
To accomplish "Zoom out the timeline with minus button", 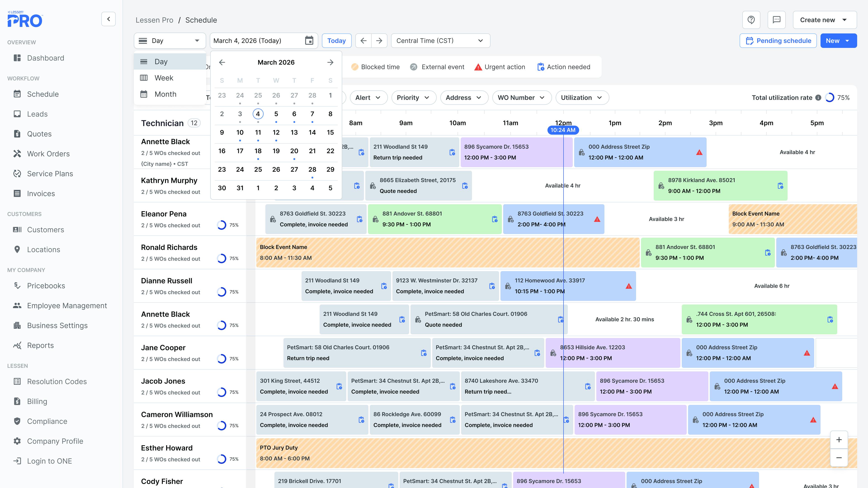I will pyautogui.click(x=839, y=458).
